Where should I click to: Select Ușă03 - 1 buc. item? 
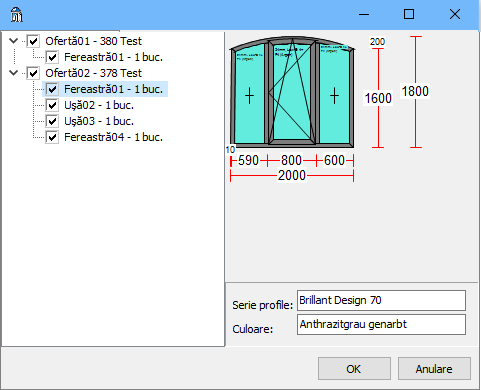(x=99, y=121)
